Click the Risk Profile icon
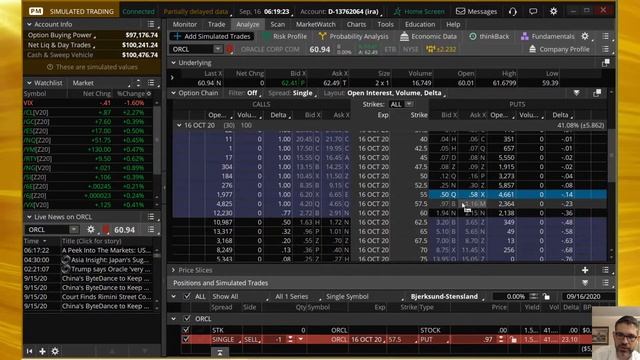640x360 pixels. coord(266,36)
